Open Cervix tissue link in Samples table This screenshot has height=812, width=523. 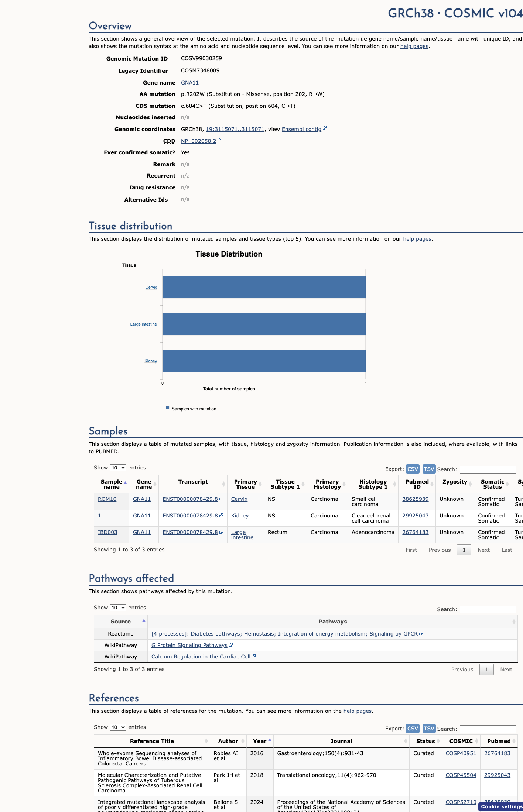pos(239,499)
